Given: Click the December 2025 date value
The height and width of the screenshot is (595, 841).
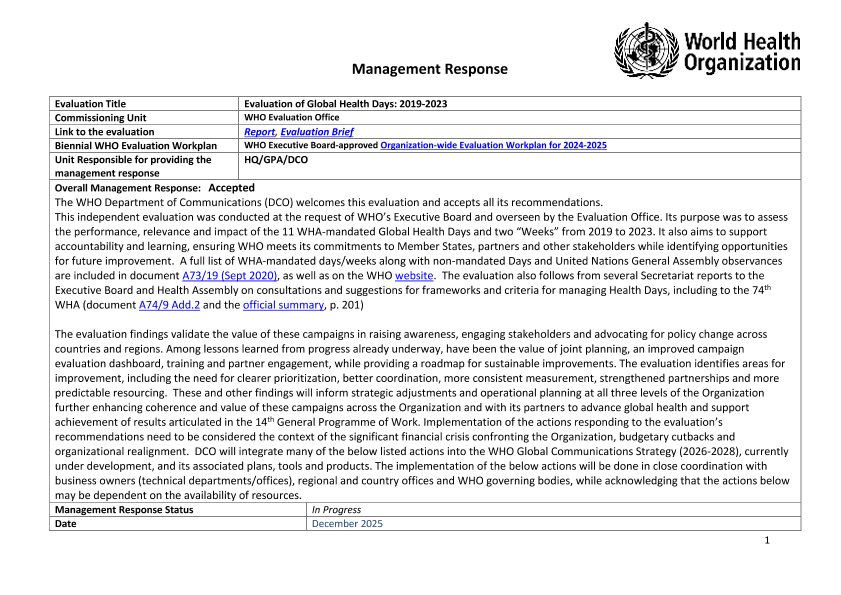Looking at the screenshot, I should pos(347,524).
